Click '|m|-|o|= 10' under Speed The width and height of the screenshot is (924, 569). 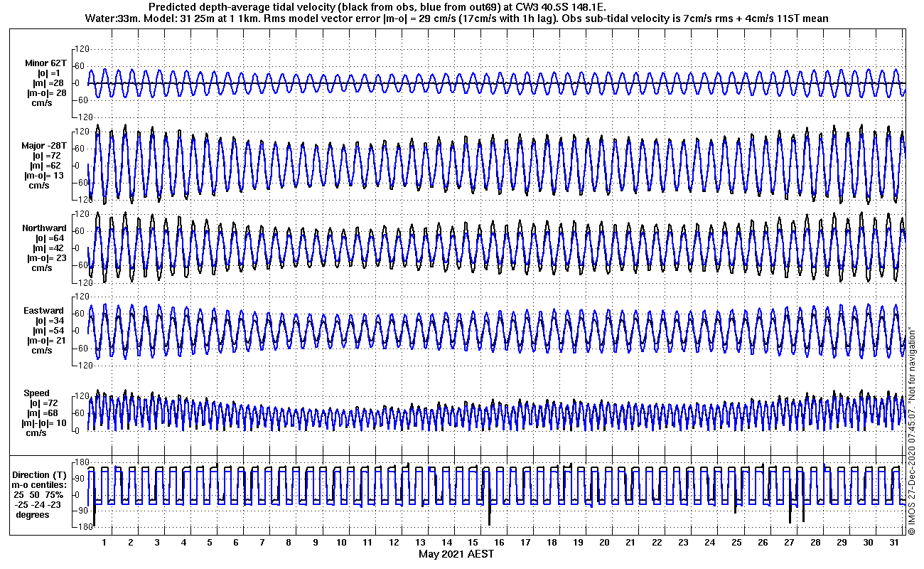(x=45, y=423)
